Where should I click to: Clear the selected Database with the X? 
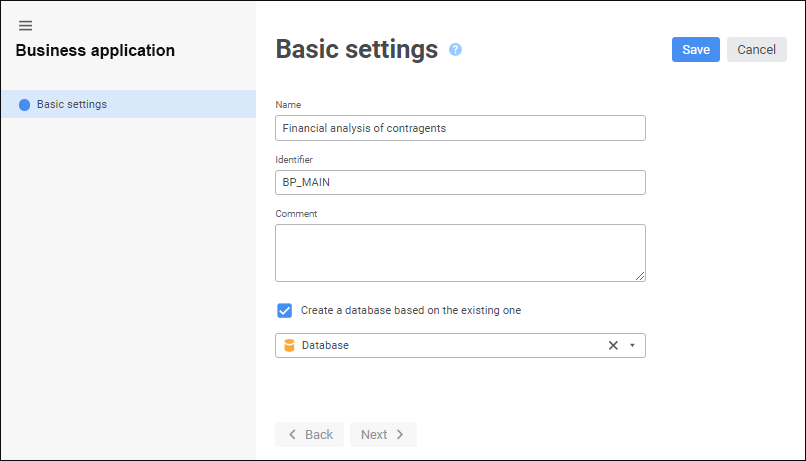(x=614, y=345)
